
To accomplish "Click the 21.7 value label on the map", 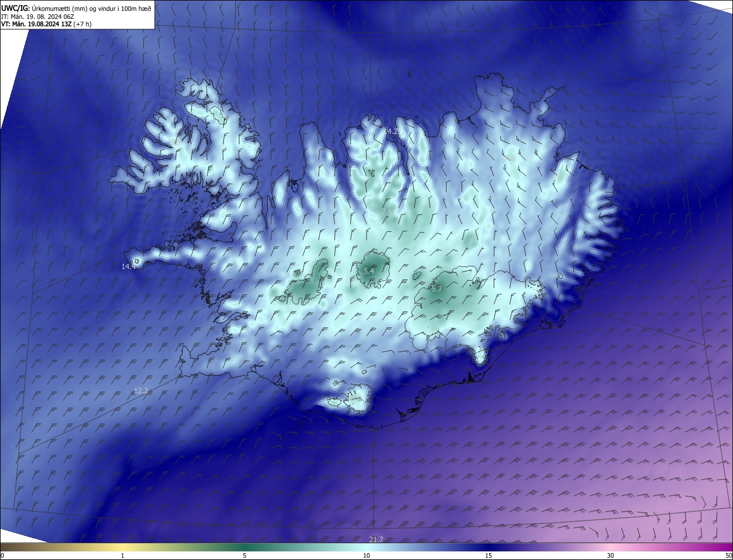I will [x=376, y=539].
